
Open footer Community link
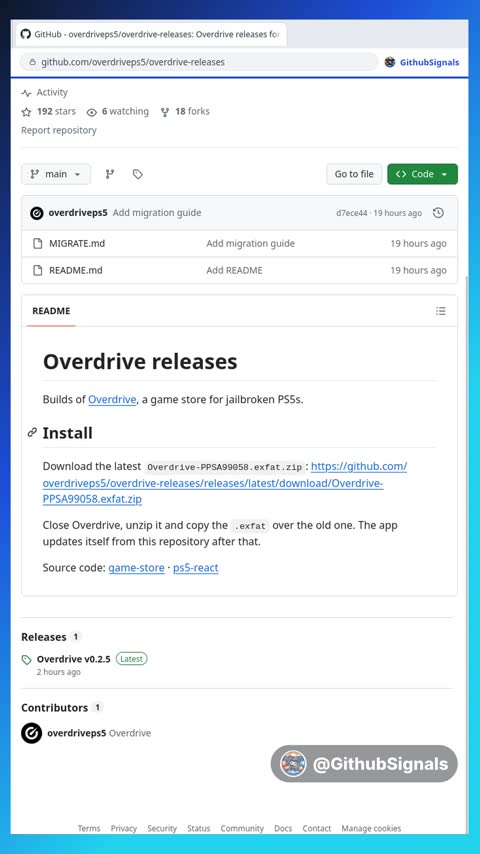242,828
